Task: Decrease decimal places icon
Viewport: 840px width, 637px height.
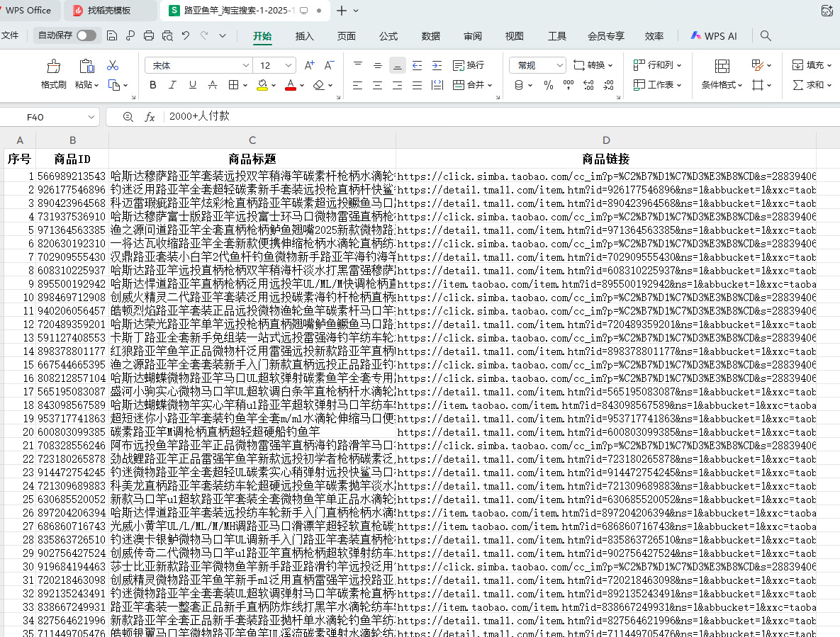Action: pos(609,85)
